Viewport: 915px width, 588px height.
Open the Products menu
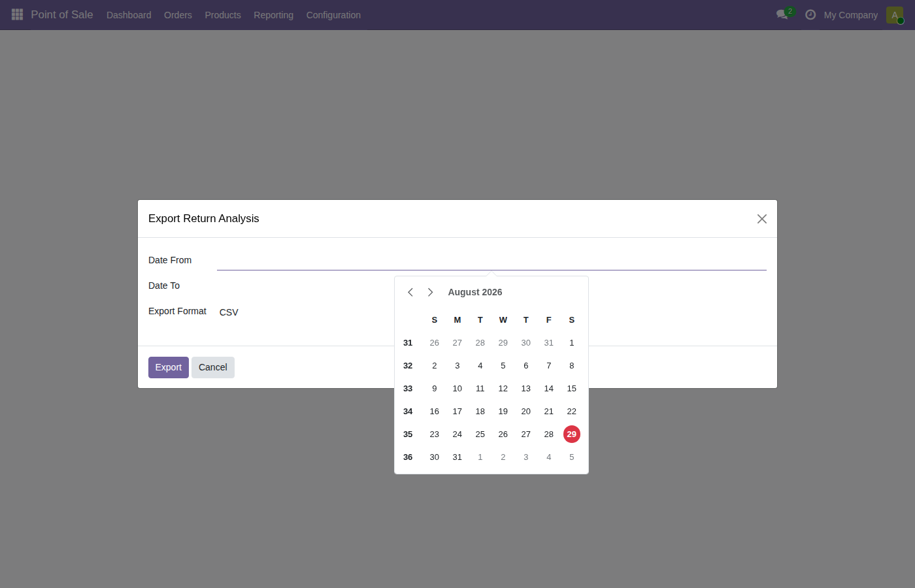223,15
